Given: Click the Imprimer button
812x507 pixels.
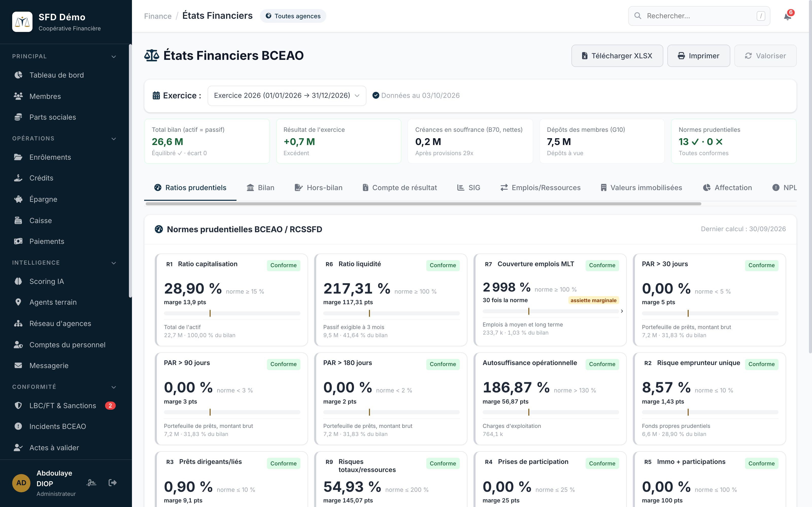Looking at the screenshot, I should click(x=699, y=56).
